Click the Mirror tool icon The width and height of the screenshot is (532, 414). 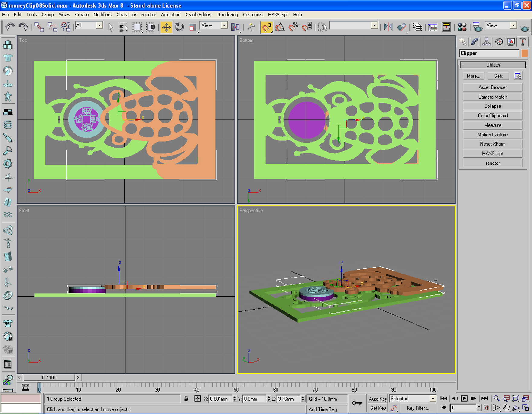coord(388,27)
